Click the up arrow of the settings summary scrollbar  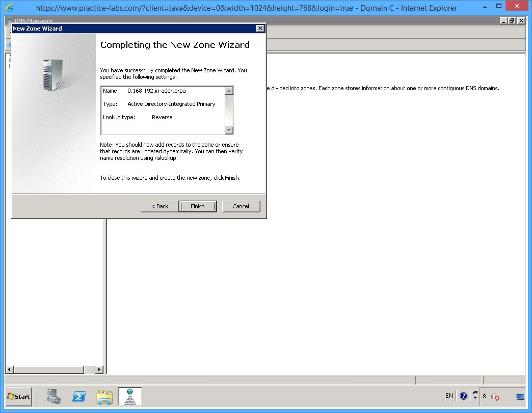[230, 90]
